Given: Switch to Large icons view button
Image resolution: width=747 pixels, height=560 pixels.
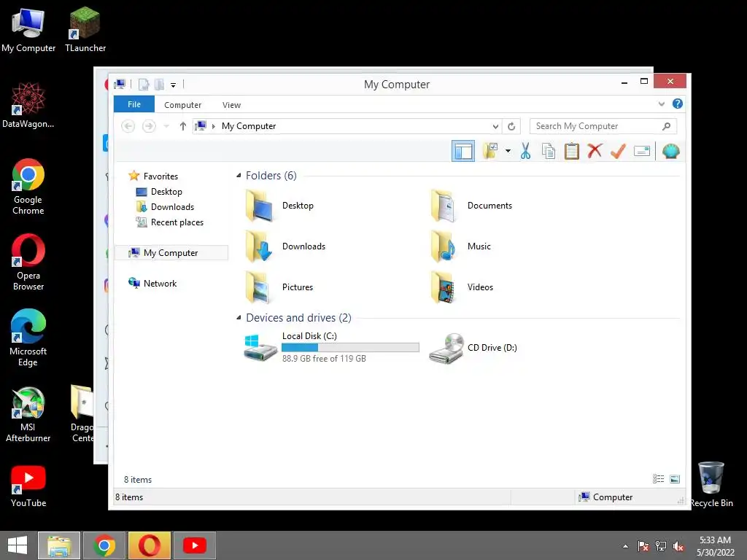Looking at the screenshot, I should 675,479.
